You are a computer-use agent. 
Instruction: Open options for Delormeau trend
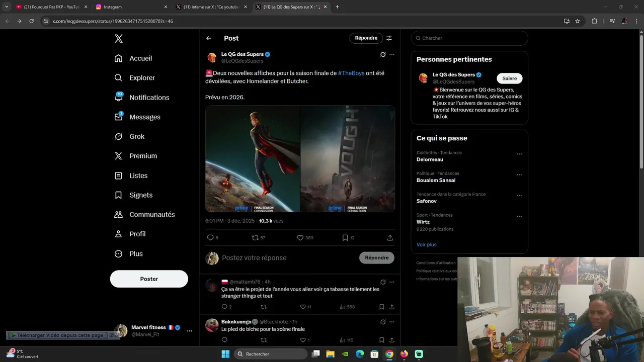click(519, 154)
